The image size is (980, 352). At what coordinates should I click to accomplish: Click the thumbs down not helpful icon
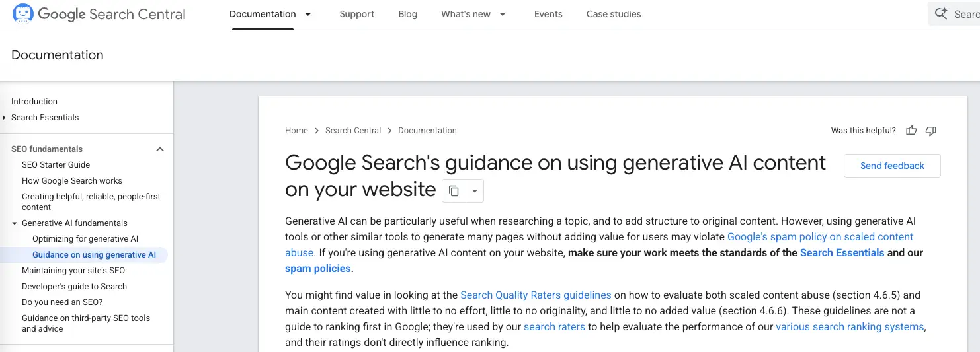[931, 131]
